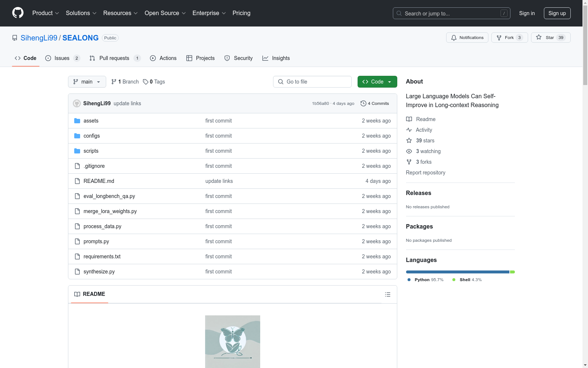Click the eye icon beside 3 watching
The width and height of the screenshot is (588, 368).
(x=409, y=151)
